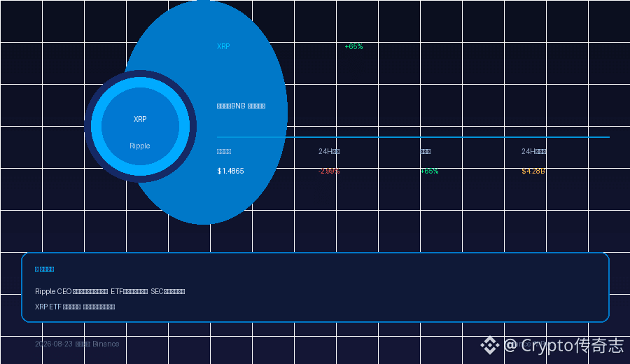Click the orange $4.28B volume value
The height and width of the screenshot is (364, 630).
point(533,171)
